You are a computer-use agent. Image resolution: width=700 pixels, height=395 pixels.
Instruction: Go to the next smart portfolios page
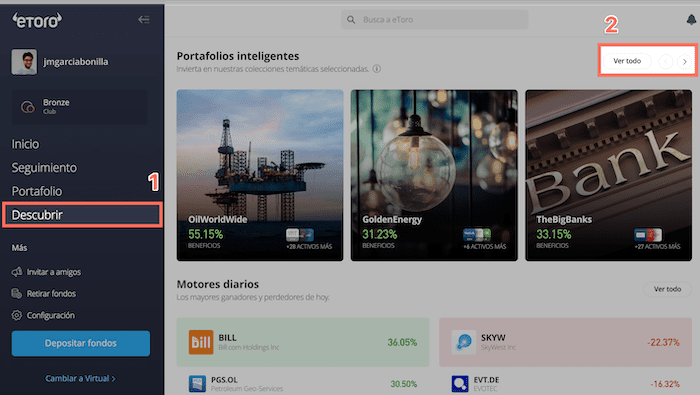pyautogui.click(x=684, y=61)
